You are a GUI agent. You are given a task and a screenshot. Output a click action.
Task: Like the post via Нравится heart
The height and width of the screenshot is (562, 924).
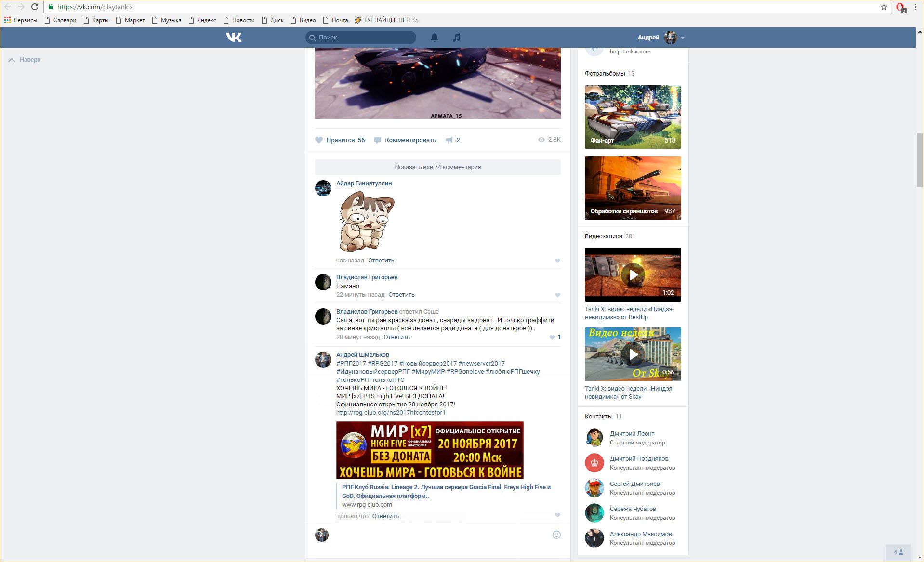319,140
